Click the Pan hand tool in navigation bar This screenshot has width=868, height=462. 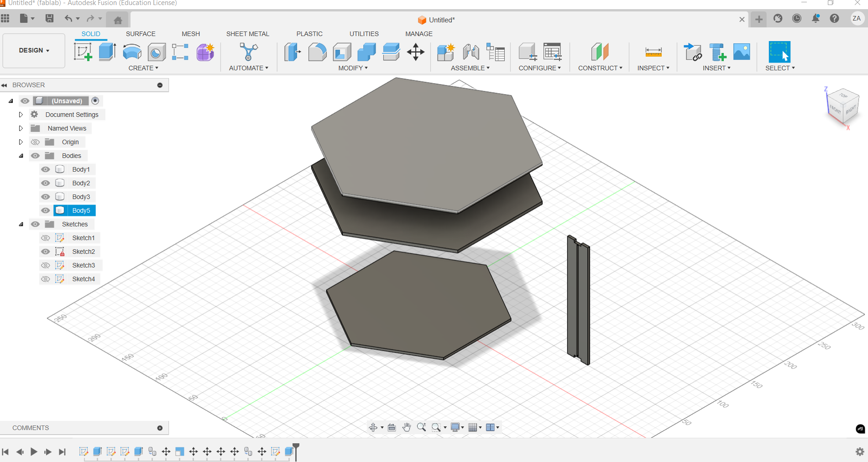coord(406,427)
